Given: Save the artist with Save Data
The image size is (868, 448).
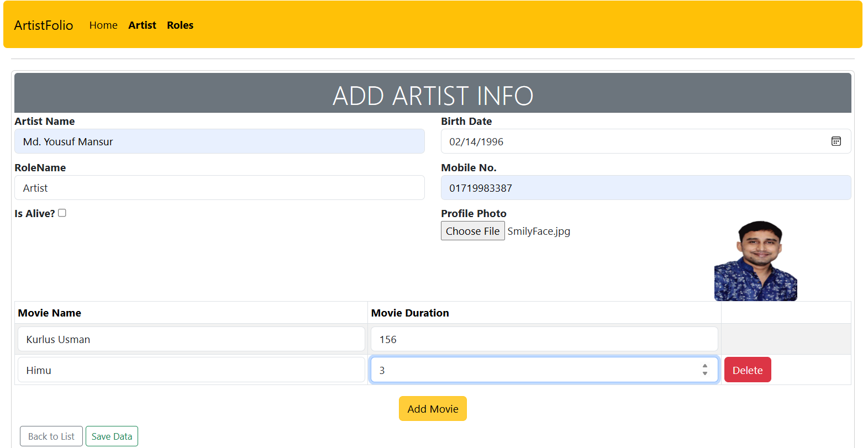Looking at the screenshot, I should 112,436.
